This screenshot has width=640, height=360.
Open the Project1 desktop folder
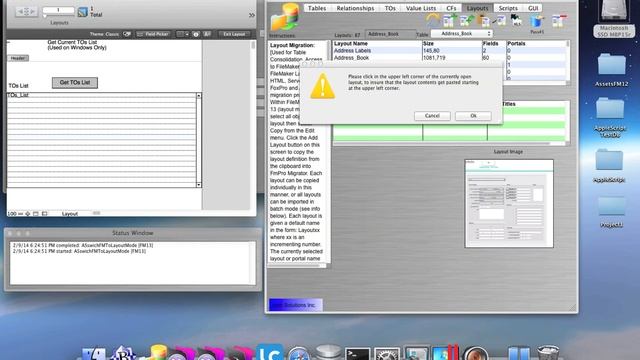[611, 212]
